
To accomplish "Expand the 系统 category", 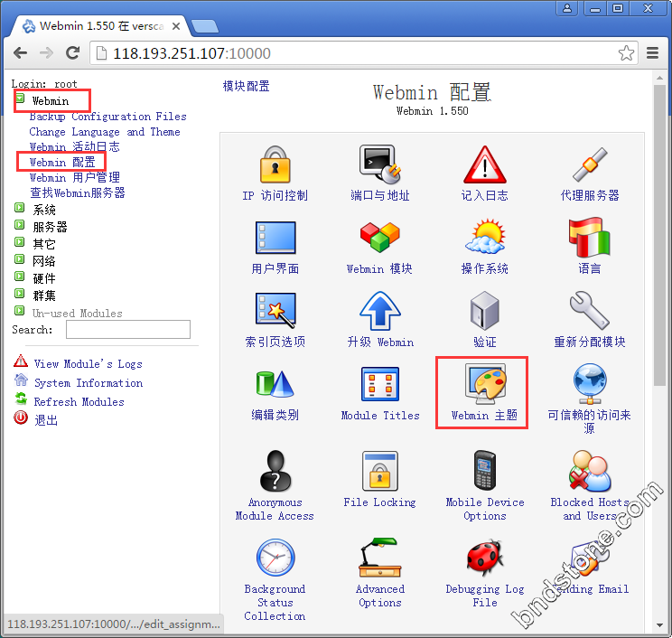I will coord(19,208).
